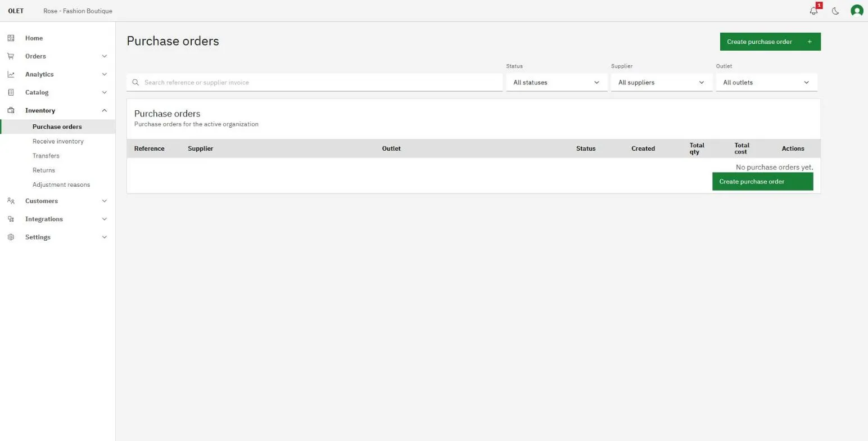
Task: Expand the Customers menu chevron
Action: click(104, 201)
